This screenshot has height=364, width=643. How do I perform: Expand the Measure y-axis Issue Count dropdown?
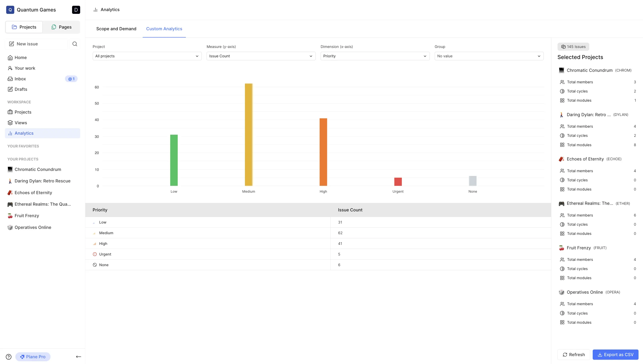[x=261, y=56]
